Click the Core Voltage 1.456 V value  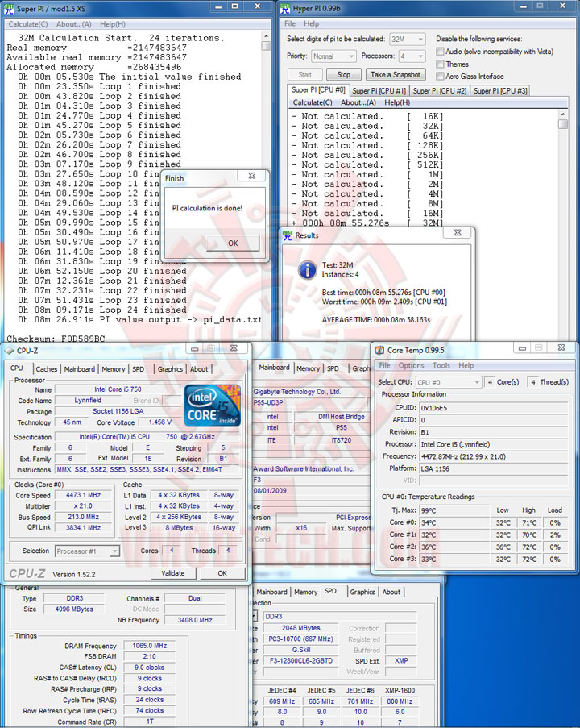tap(160, 422)
